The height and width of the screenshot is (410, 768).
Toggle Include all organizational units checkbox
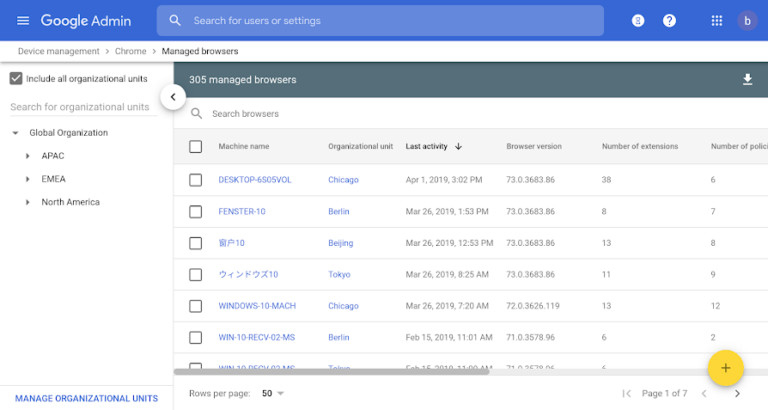pos(16,79)
